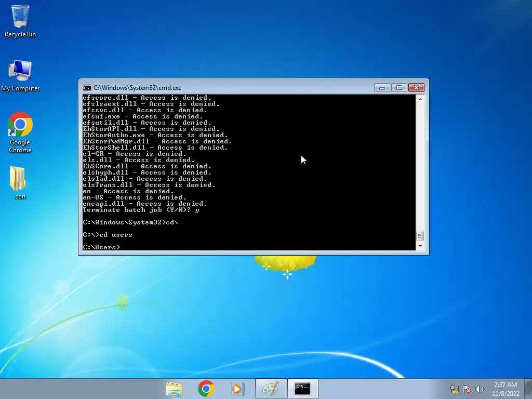Click the 'C:\Users>' prompt line

(101, 247)
